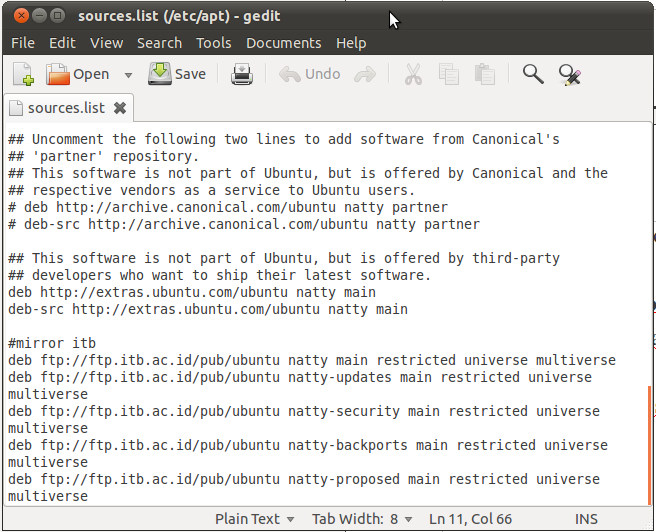
Task: Click the window title 'sources.list (/etc/apt) - gedit'
Action: click(x=179, y=16)
